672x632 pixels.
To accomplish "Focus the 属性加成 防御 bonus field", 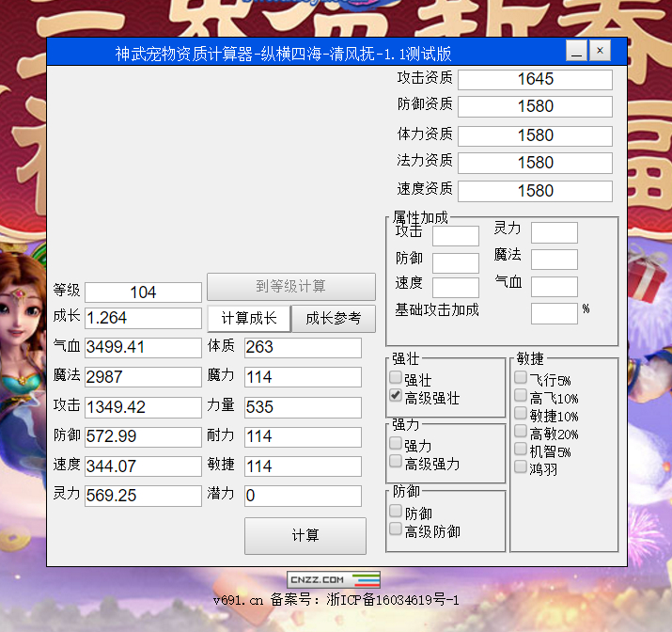I will click(x=456, y=262).
